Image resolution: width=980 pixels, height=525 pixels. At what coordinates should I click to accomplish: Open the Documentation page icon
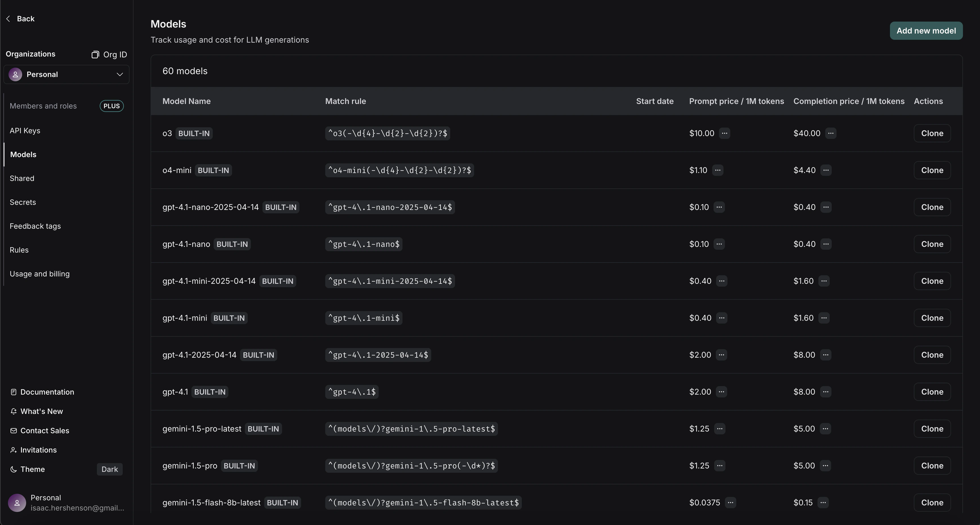[x=14, y=392]
